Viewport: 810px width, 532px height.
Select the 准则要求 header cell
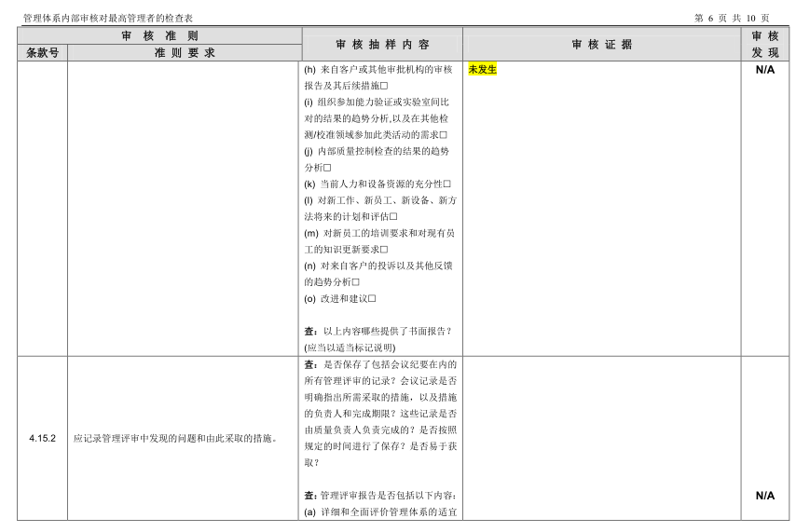point(185,53)
